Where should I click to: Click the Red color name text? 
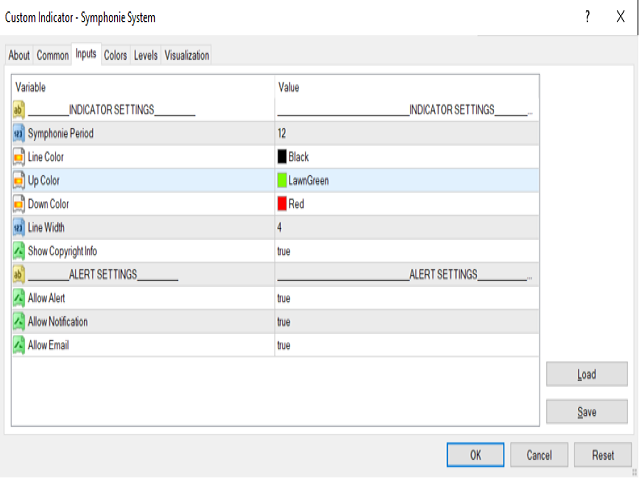tap(296, 204)
